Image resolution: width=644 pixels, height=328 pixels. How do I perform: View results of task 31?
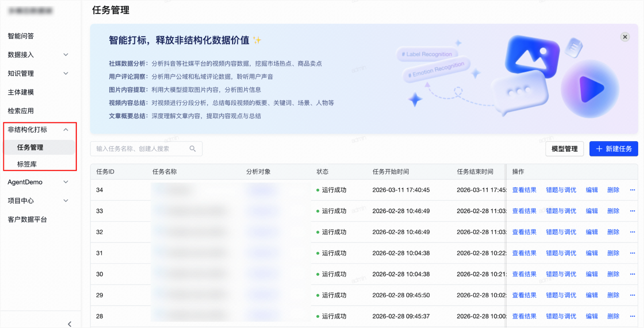(x=524, y=253)
